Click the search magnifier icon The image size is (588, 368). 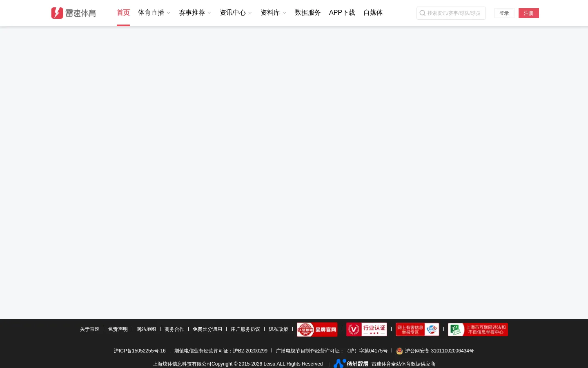click(x=423, y=13)
